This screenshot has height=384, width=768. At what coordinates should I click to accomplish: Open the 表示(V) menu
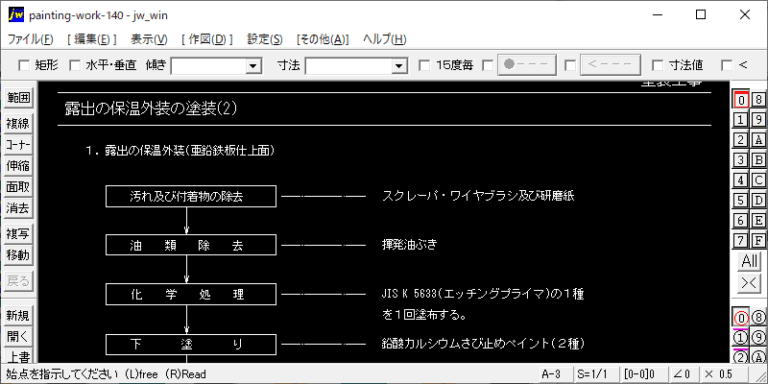[x=149, y=40]
